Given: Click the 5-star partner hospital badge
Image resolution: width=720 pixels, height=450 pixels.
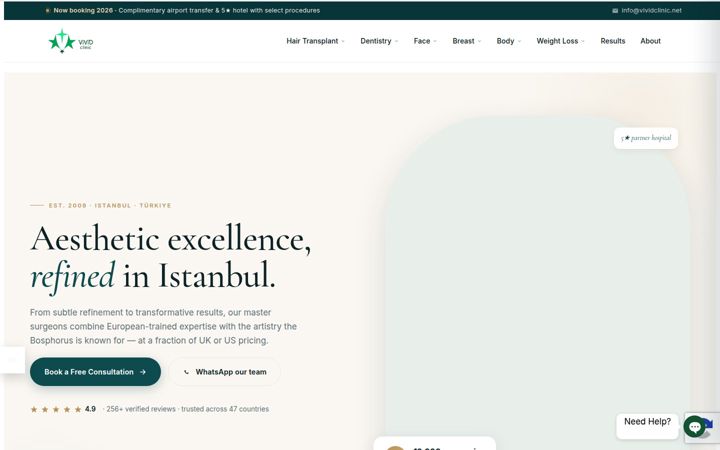Looking at the screenshot, I should (646, 138).
